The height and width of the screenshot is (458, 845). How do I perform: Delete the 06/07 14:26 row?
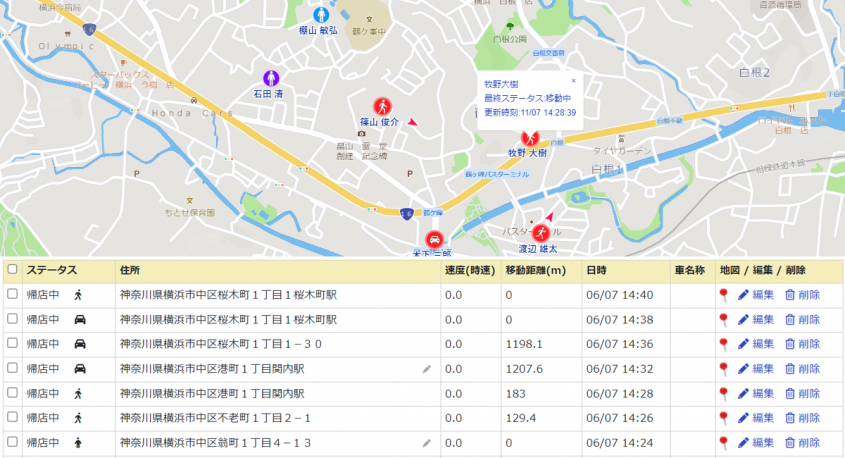802,418
